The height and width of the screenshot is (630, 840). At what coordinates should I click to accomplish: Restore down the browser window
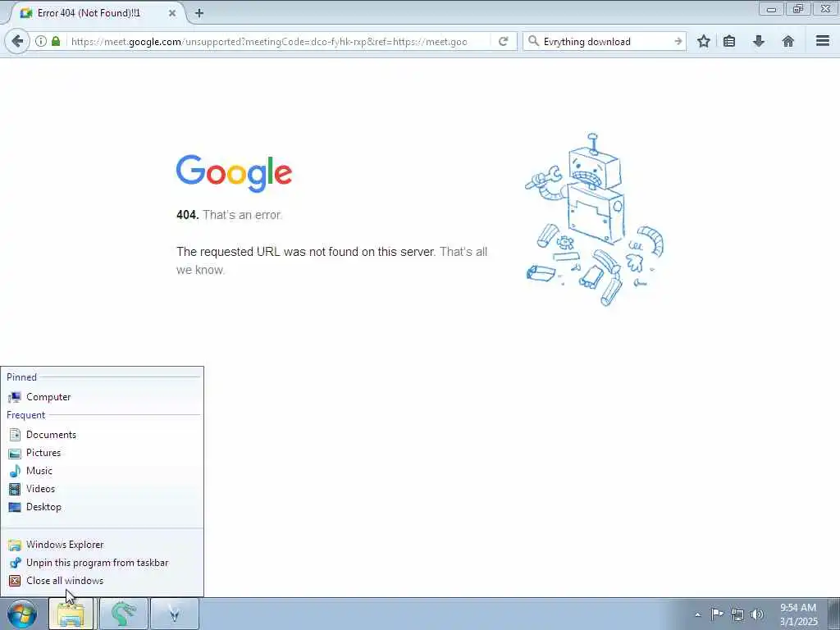click(x=798, y=9)
